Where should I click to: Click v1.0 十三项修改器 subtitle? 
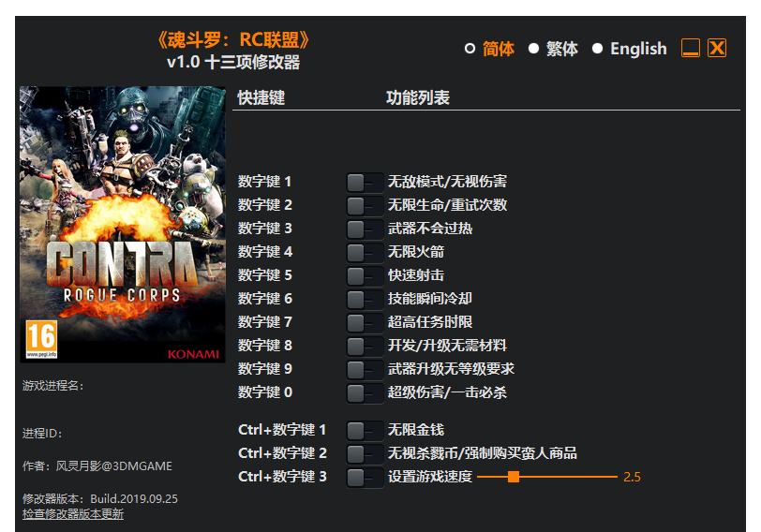233,62
